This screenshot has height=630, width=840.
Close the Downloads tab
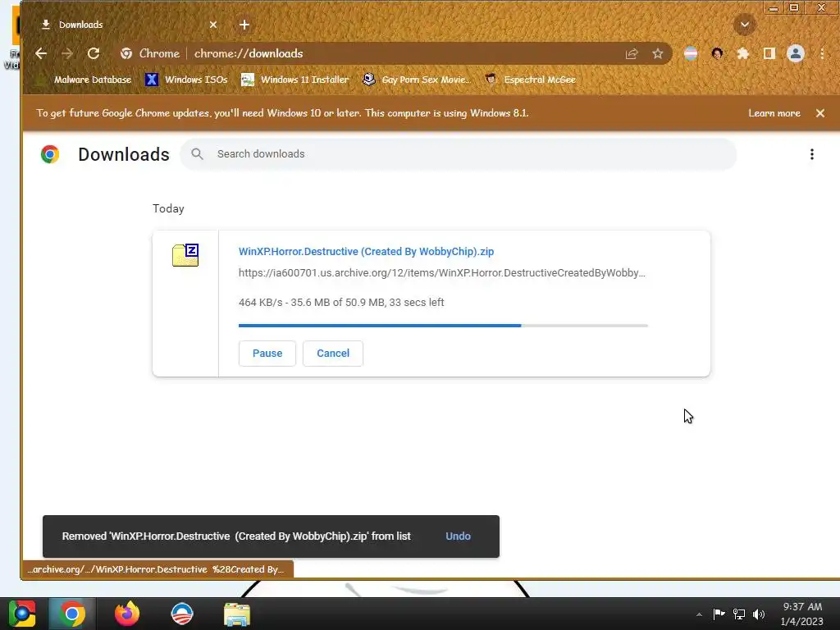point(213,25)
